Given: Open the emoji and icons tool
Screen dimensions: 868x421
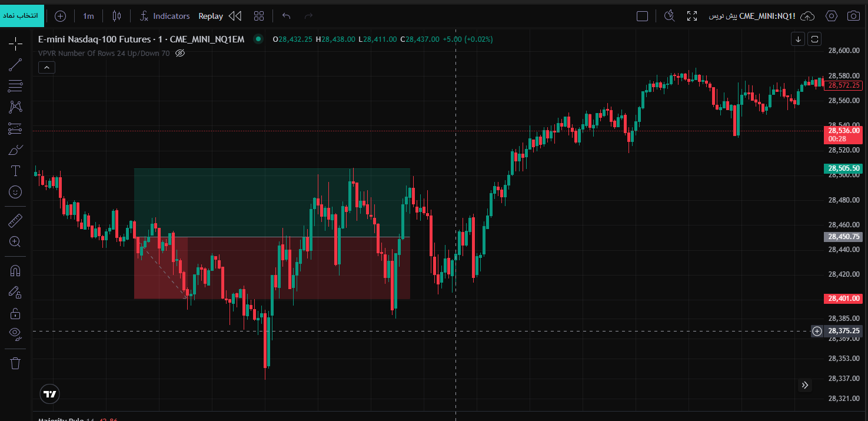Looking at the screenshot, I should [x=16, y=192].
